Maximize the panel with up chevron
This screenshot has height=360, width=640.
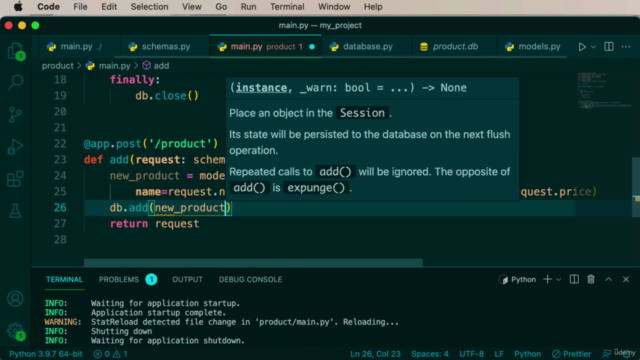click(x=609, y=279)
